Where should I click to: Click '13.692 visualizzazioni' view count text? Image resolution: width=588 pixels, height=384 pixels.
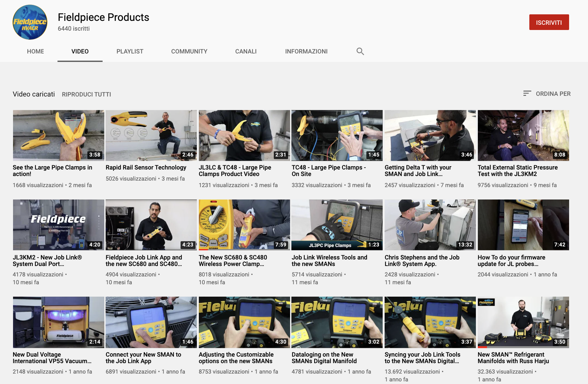(412, 372)
